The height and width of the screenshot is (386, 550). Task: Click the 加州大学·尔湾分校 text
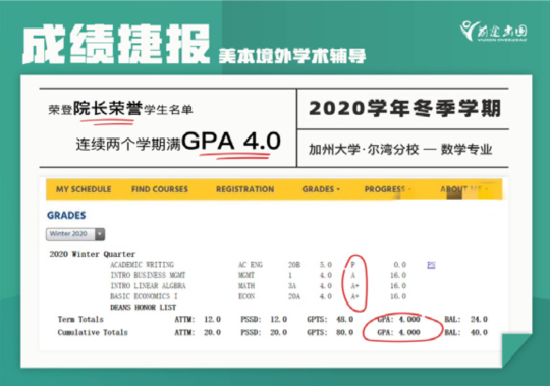364,150
